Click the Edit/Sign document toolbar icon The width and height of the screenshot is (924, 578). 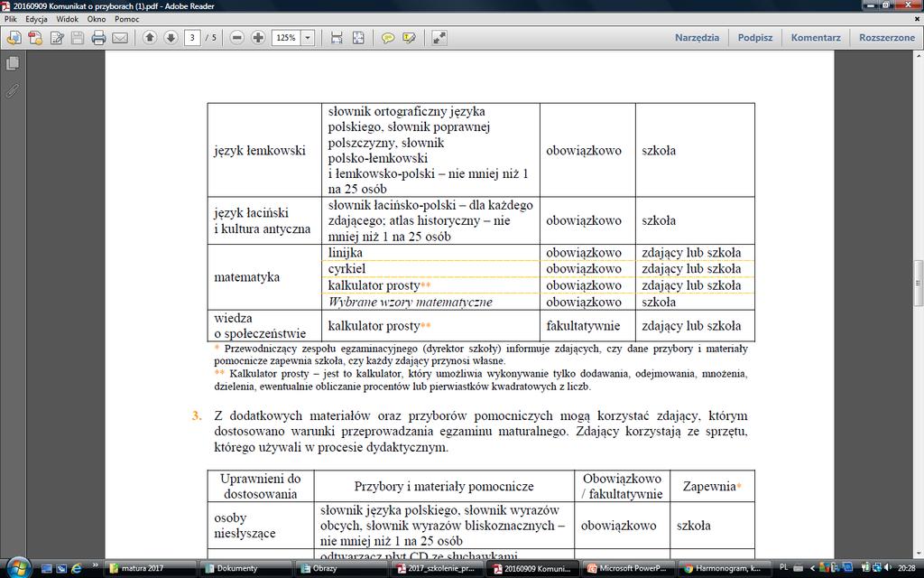57,38
